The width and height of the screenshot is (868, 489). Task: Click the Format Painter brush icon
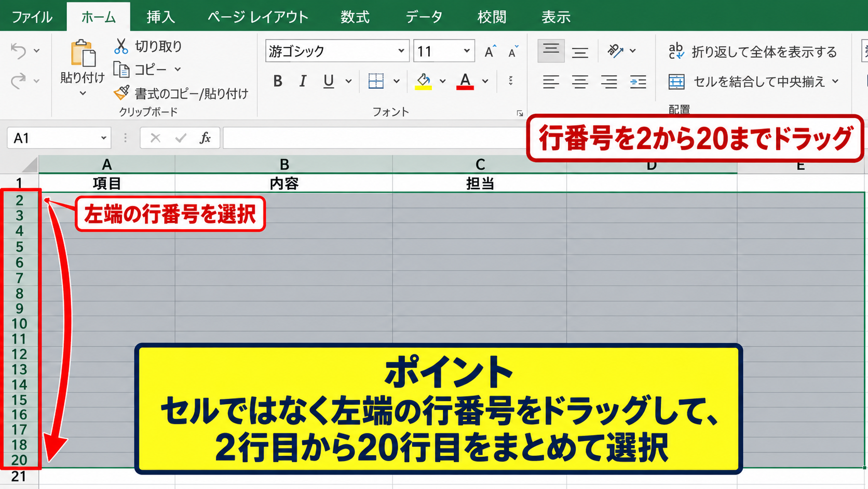pyautogui.click(x=121, y=93)
